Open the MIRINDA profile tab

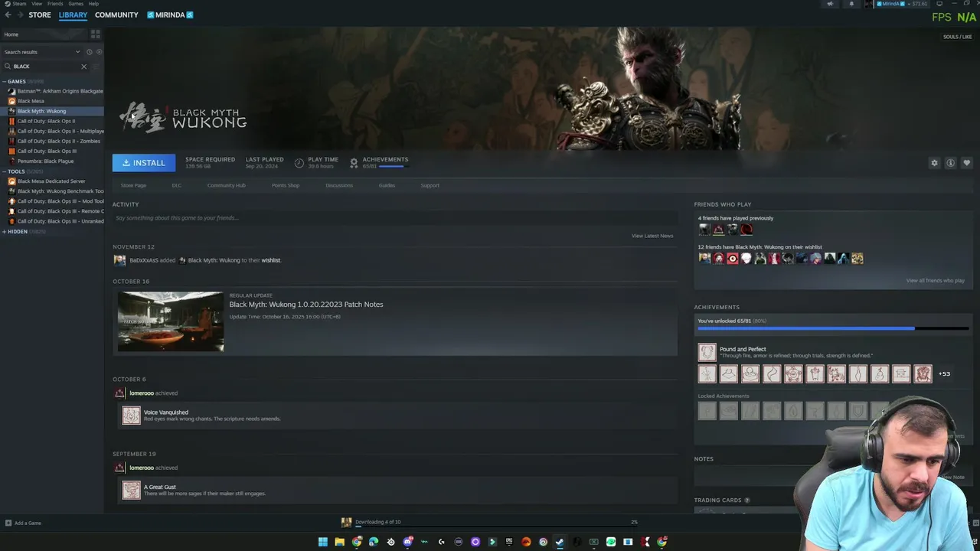click(170, 15)
